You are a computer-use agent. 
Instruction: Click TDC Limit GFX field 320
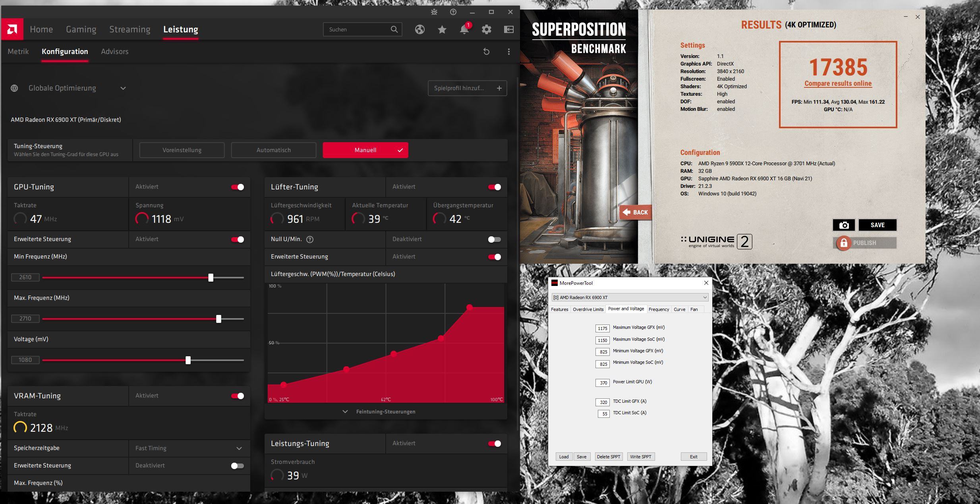(x=603, y=402)
